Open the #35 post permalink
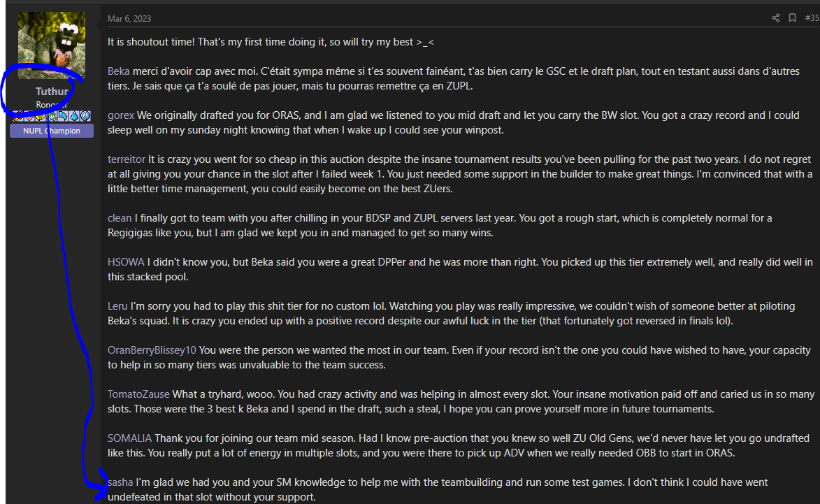 pos(811,18)
